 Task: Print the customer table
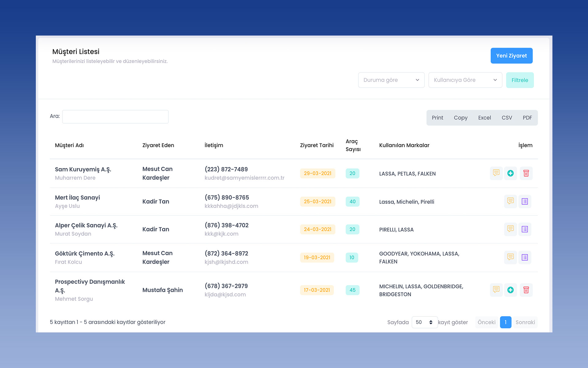click(437, 118)
